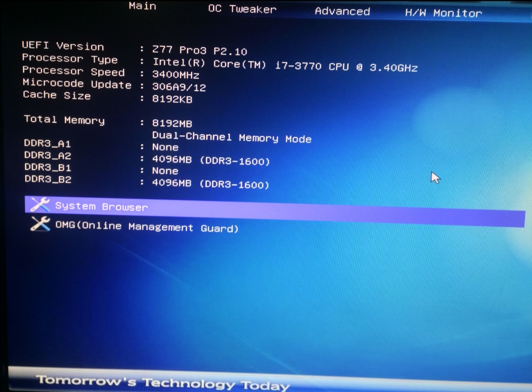Viewport: 532px width, 392px height.
Task: Click the OMG wrench icon
Action: [x=41, y=224]
